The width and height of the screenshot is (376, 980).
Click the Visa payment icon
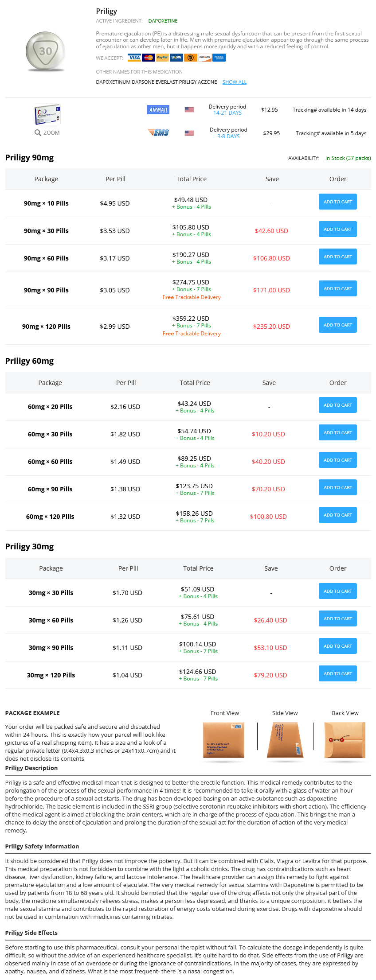(134, 58)
